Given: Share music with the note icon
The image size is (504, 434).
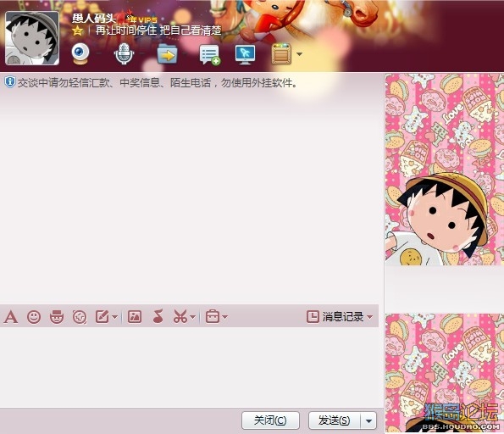Looking at the screenshot, I should tap(158, 316).
